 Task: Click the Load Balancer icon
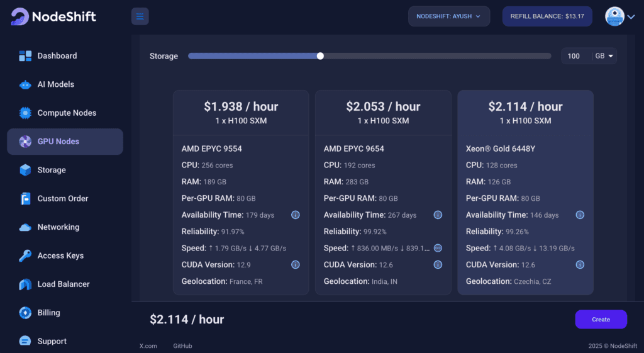[25, 284]
